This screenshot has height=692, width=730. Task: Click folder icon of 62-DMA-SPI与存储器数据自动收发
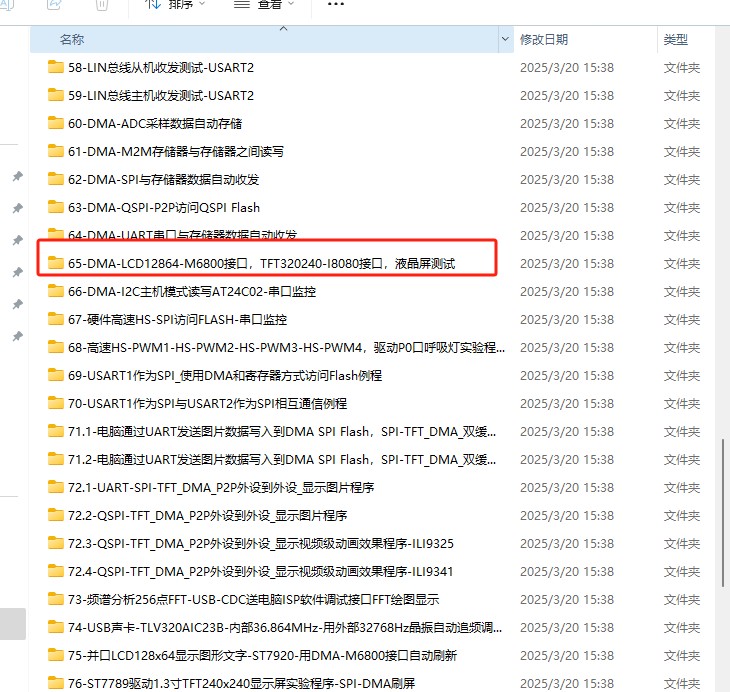tap(55, 179)
